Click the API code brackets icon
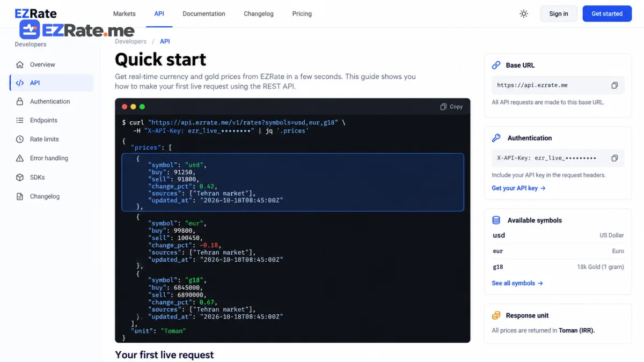 tap(20, 83)
